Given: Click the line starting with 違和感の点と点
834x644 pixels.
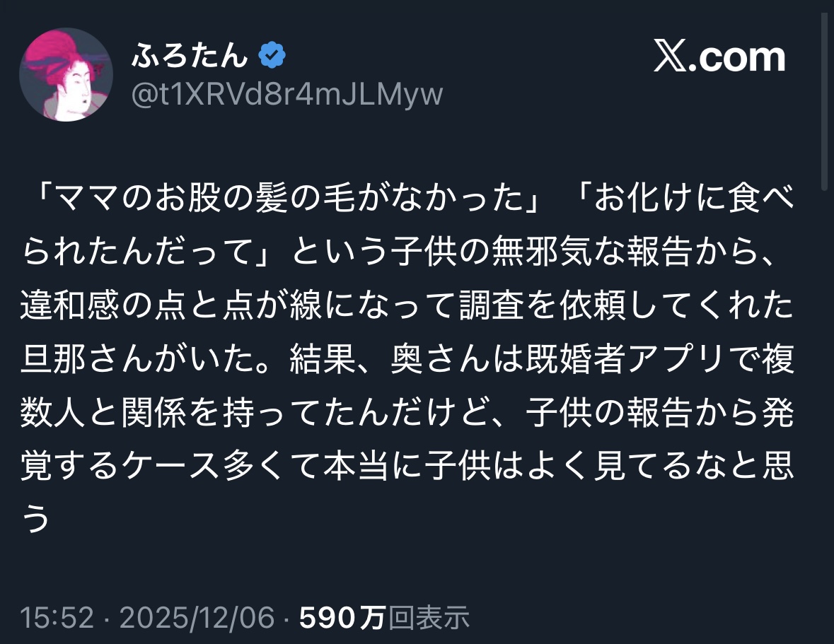Looking at the screenshot, I should [407, 305].
